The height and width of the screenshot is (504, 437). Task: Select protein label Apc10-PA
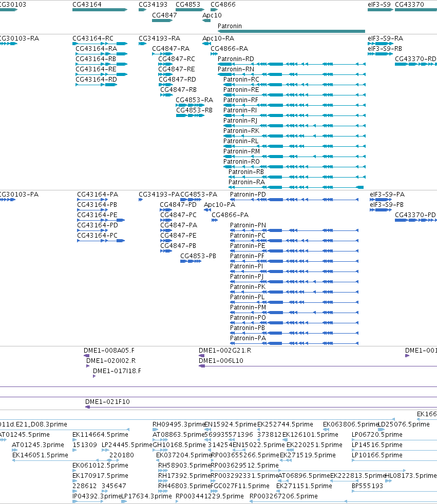220,205
